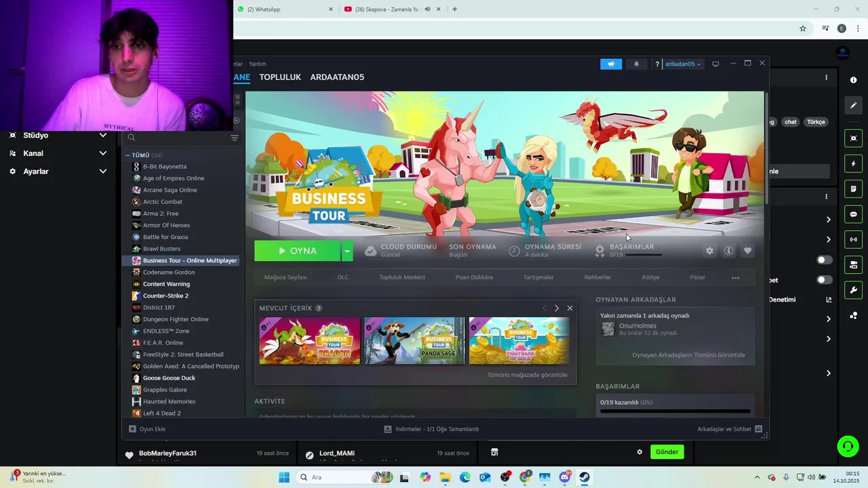Close the Mevcut İçerik panel

(x=570, y=308)
